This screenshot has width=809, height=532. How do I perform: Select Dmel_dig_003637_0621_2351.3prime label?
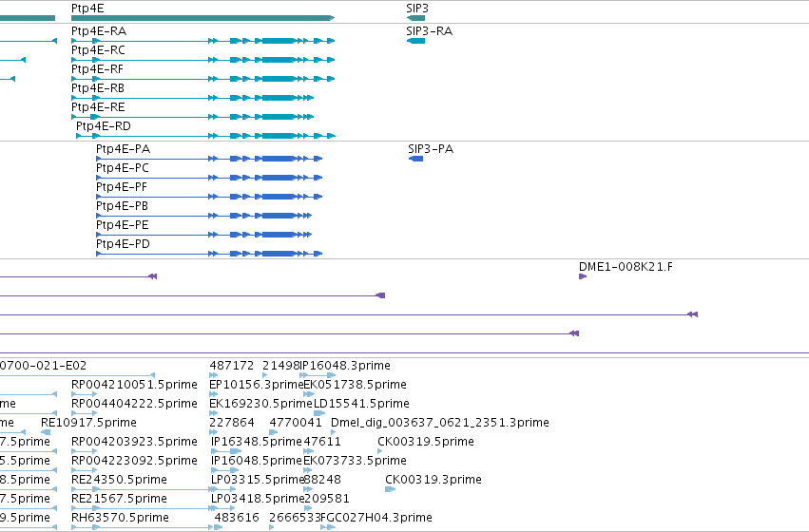tap(440, 423)
